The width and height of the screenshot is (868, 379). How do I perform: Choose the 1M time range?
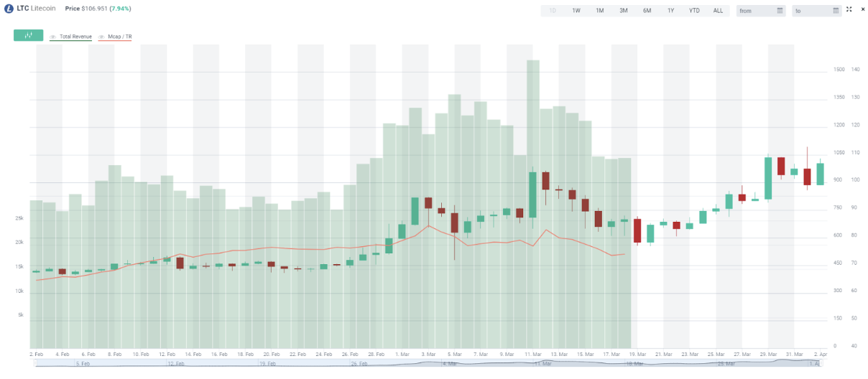(599, 11)
